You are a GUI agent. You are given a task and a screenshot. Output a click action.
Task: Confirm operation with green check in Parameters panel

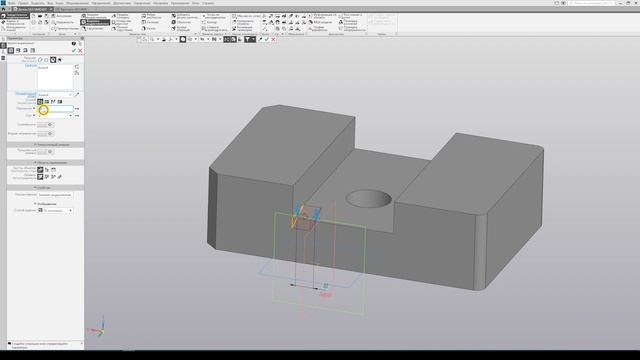(74, 51)
